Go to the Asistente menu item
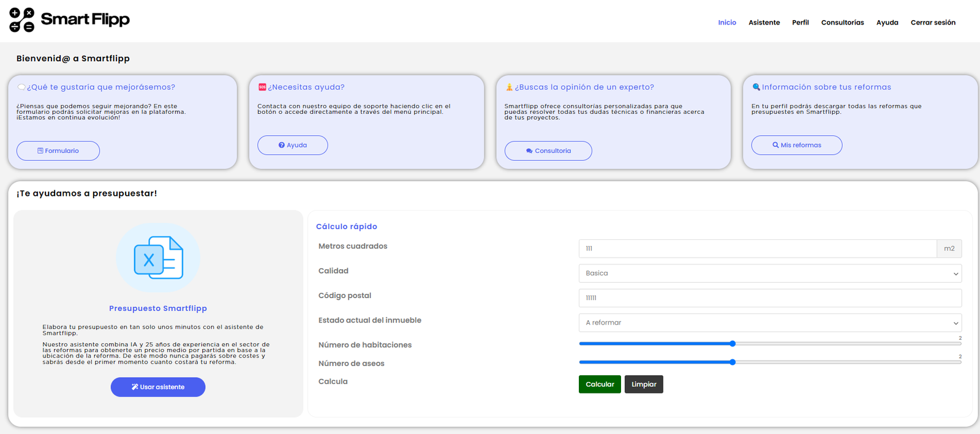The image size is (980, 434). coord(764,23)
